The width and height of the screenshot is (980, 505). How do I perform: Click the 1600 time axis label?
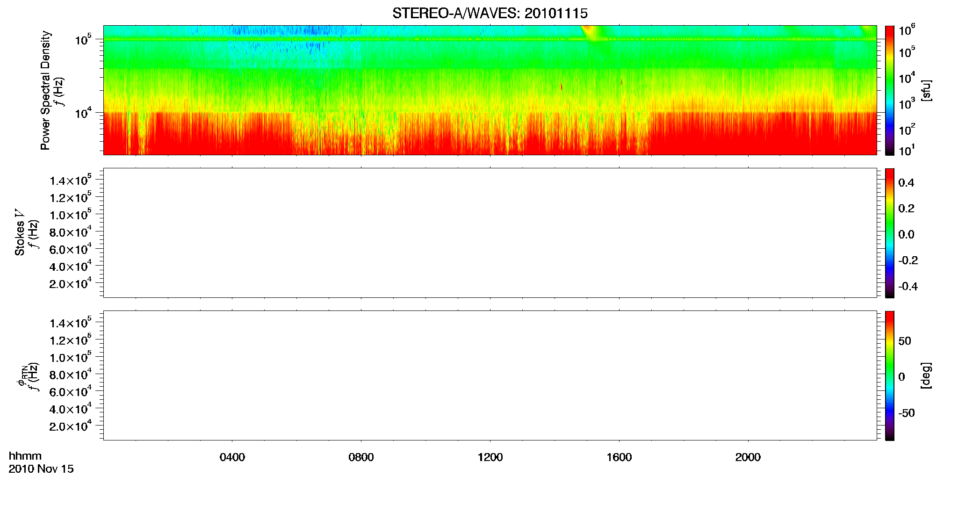pos(619,457)
